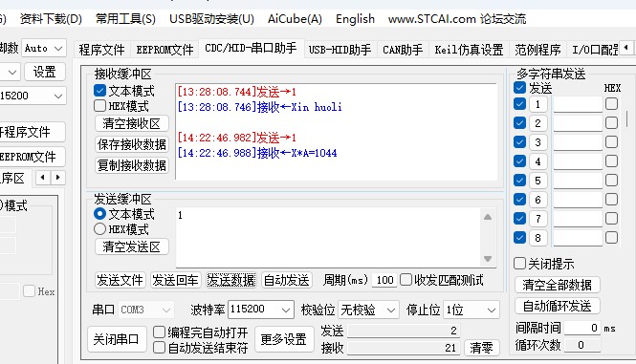Click the 发送回车 button
The height and width of the screenshot is (364, 636).
pyautogui.click(x=175, y=280)
